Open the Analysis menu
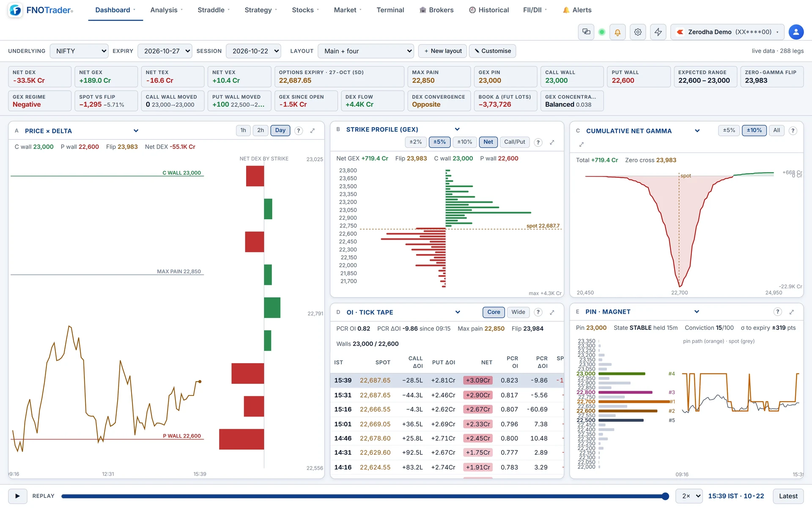Screen dimensions: 812x508 click(167, 10)
